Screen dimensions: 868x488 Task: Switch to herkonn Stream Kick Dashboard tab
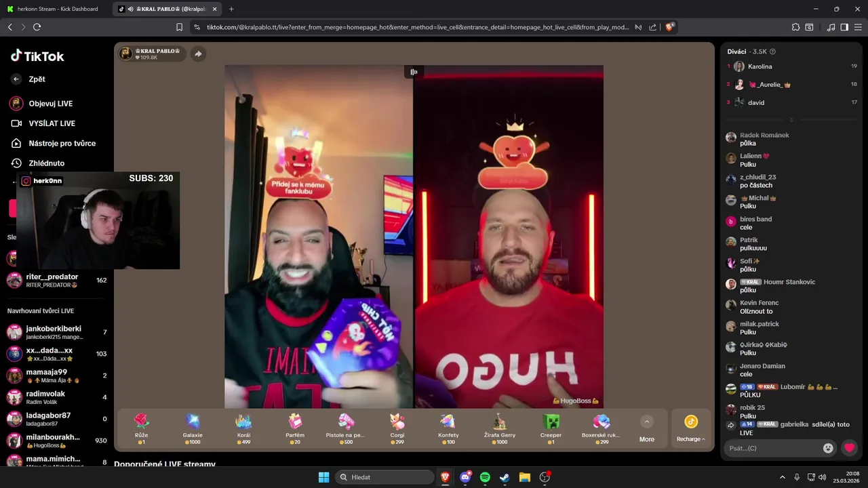point(56,9)
